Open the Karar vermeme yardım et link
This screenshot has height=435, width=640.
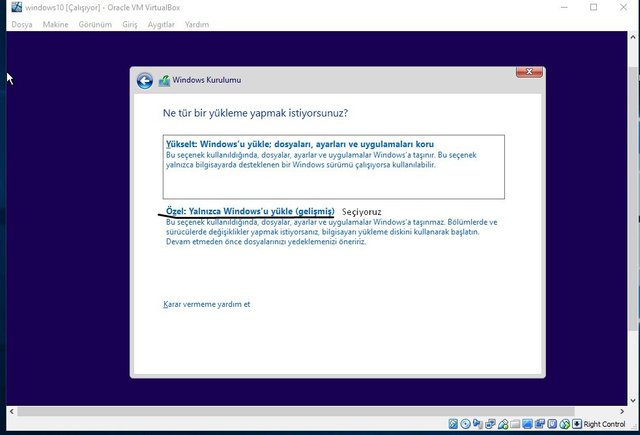click(x=207, y=304)
